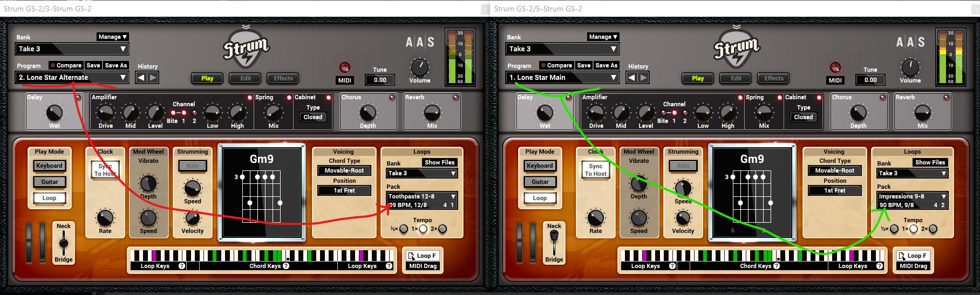Open Lone Star Main program dropdown
Viewport: 980px width, 295px height.
click(562, 78)
